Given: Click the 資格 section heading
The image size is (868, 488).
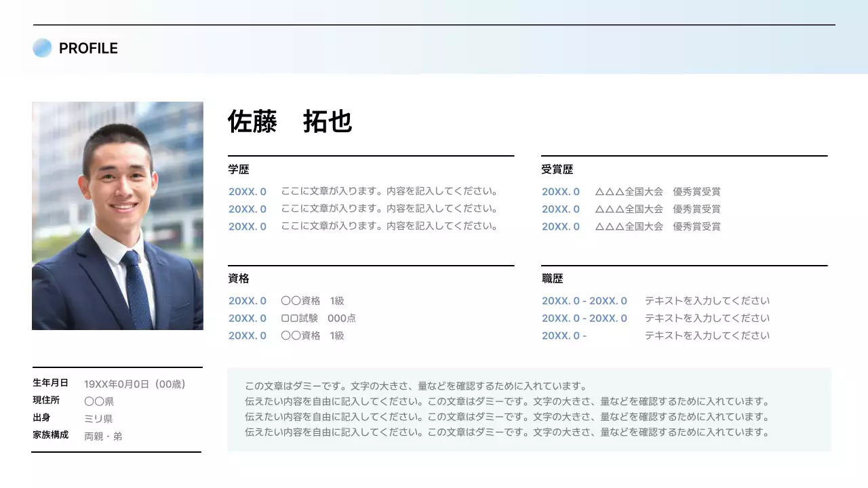Looking at the screenshot, I should [x=237, y=279].
